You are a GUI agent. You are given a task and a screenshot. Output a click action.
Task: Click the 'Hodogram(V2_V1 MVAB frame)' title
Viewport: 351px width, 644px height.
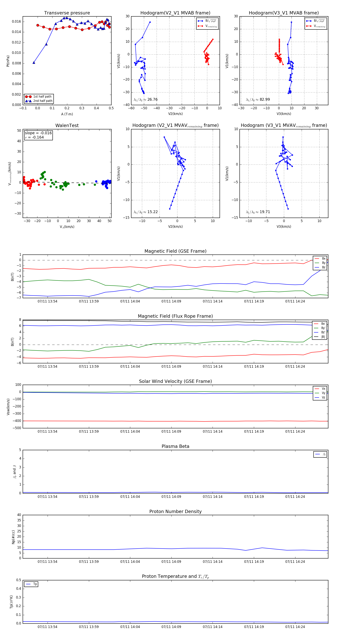(175, 13)
